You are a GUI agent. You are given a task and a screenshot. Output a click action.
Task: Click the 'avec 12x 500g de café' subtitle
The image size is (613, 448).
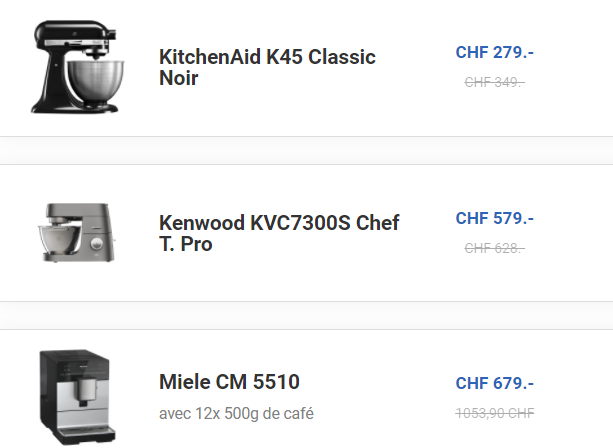click(x=236, y=413)
